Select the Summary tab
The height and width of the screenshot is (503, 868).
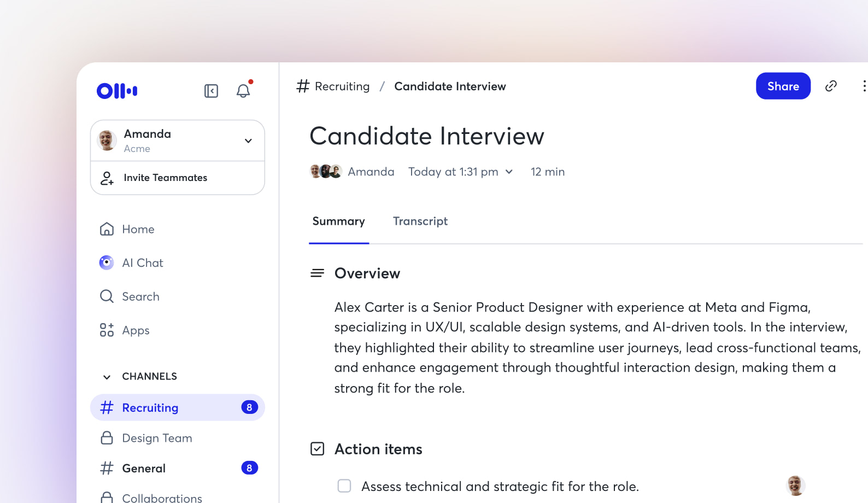338,221
